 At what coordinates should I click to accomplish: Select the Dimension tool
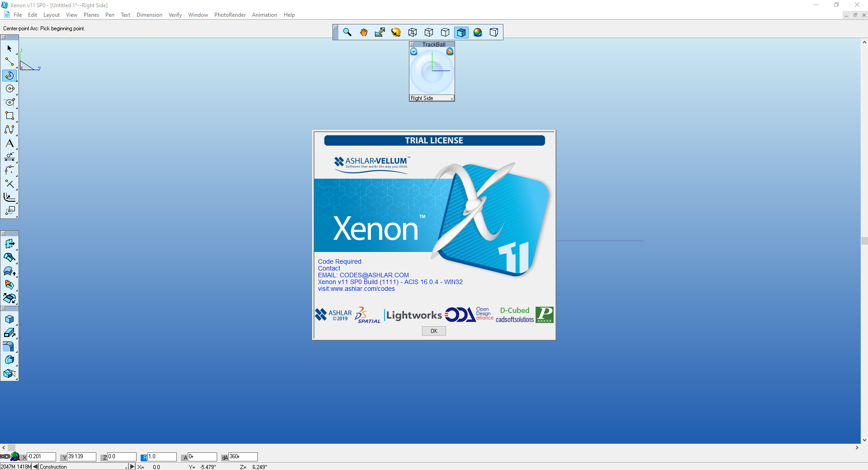coord(9,157)
